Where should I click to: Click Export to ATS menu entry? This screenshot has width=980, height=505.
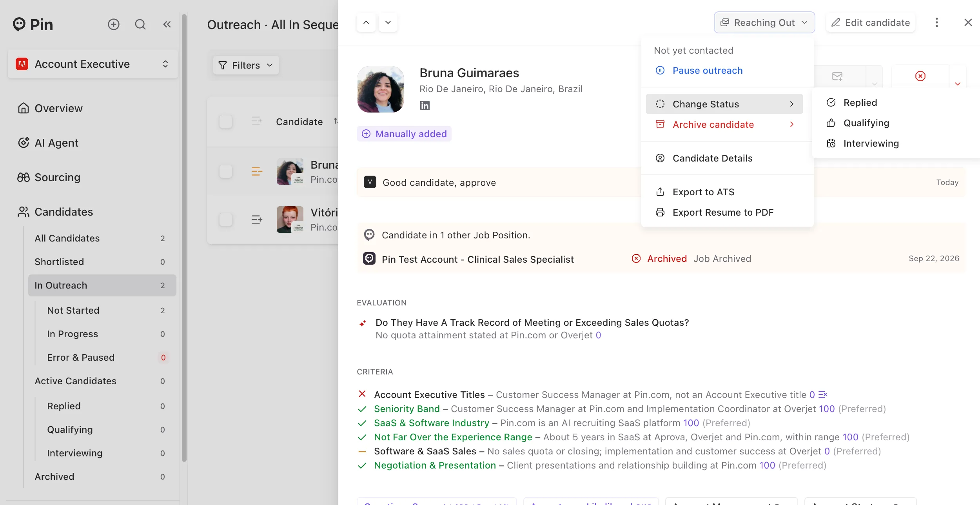point(724,192)
